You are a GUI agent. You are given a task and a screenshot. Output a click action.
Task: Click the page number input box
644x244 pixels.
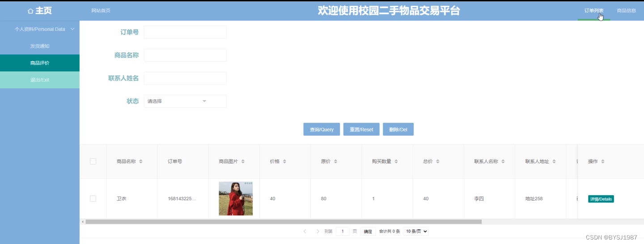tap(343, 231)
